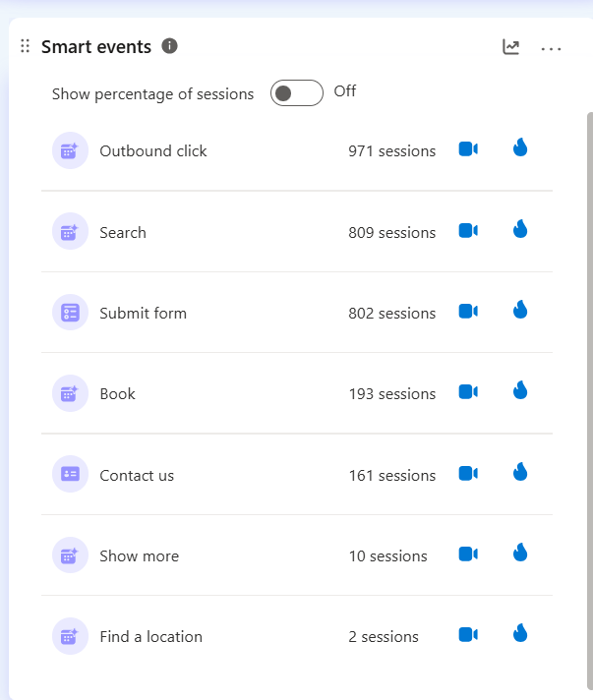
Task: Click the Smart events info icon
Action: (169, 46)
